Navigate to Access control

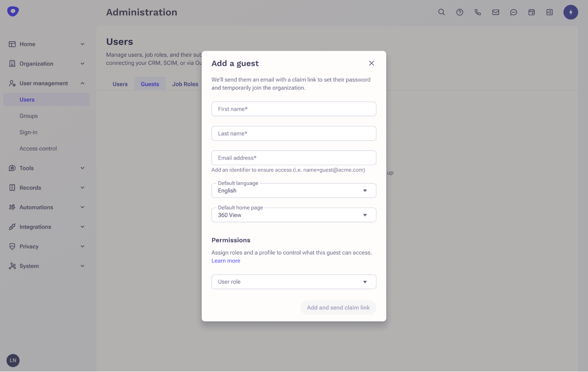click(x=38, y=148)
